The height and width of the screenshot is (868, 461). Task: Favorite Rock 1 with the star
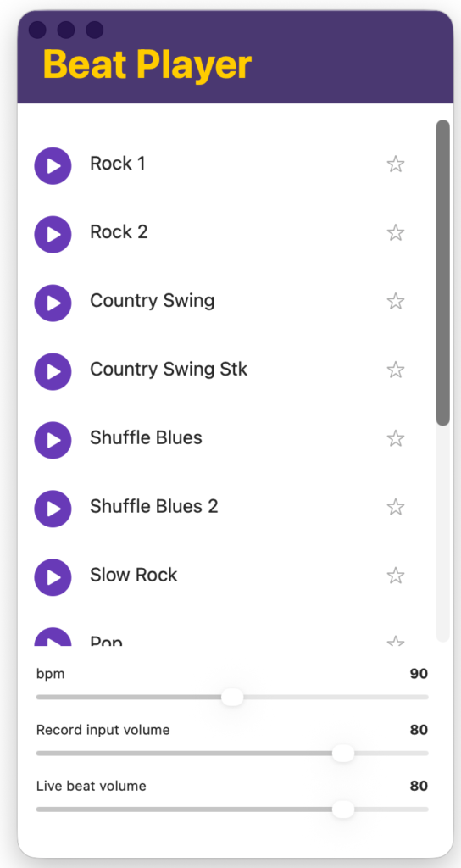395,164
